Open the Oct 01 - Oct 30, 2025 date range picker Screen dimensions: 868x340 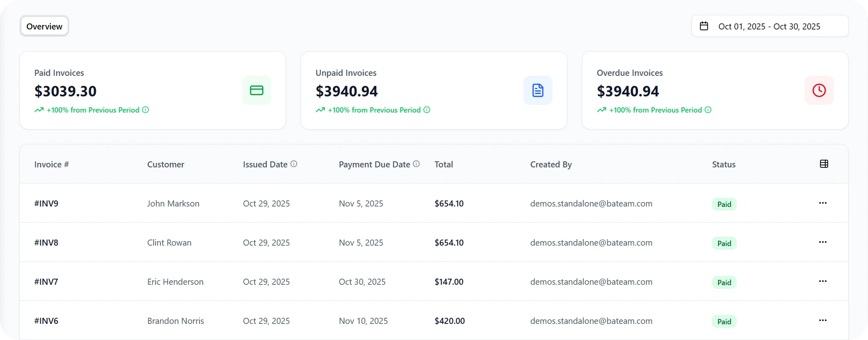click(x=770, y=26)
